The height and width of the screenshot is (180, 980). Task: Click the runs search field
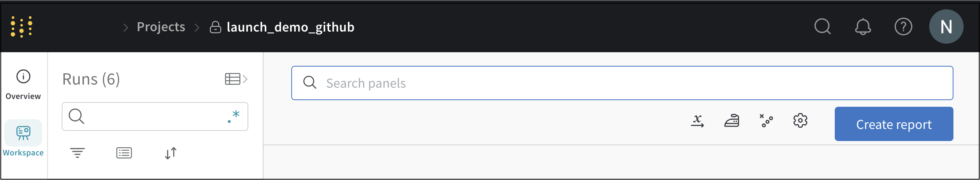click(x=152, y=116)
